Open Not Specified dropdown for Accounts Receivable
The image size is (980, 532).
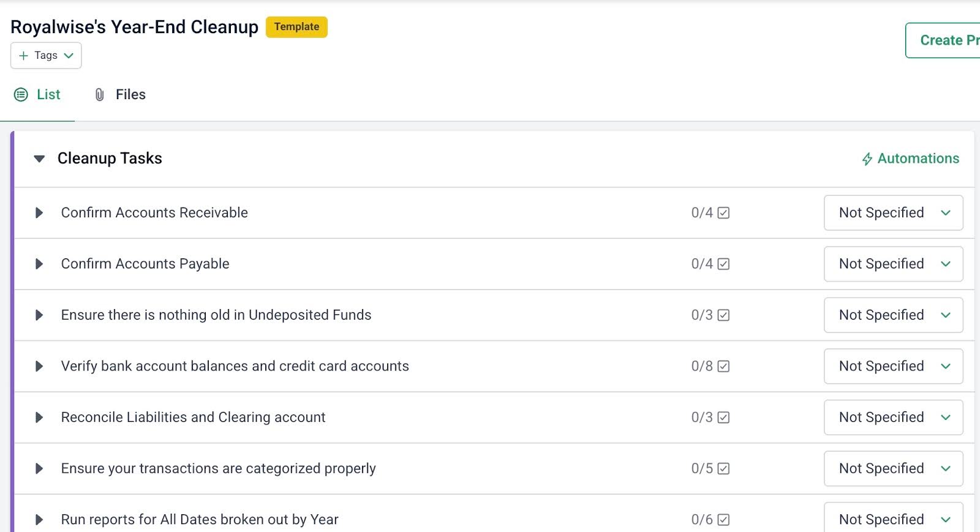(x=893, y=213)
